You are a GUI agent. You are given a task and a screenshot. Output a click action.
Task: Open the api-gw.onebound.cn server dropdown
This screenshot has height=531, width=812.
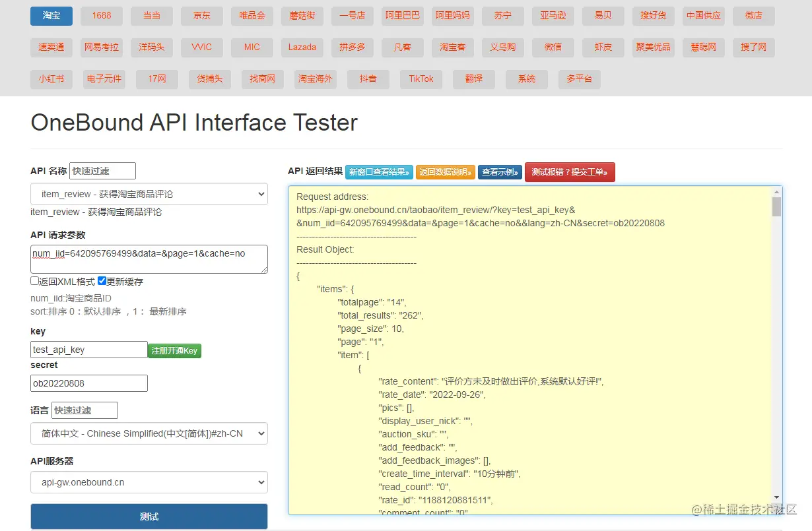tap(149, 482)
